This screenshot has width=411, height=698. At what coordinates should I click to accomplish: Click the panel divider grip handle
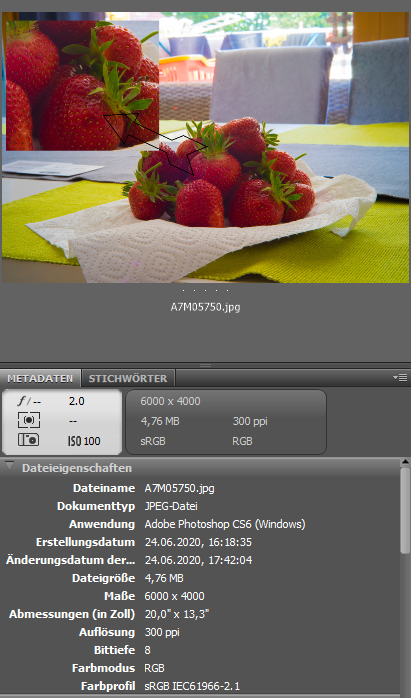[205, 365]
